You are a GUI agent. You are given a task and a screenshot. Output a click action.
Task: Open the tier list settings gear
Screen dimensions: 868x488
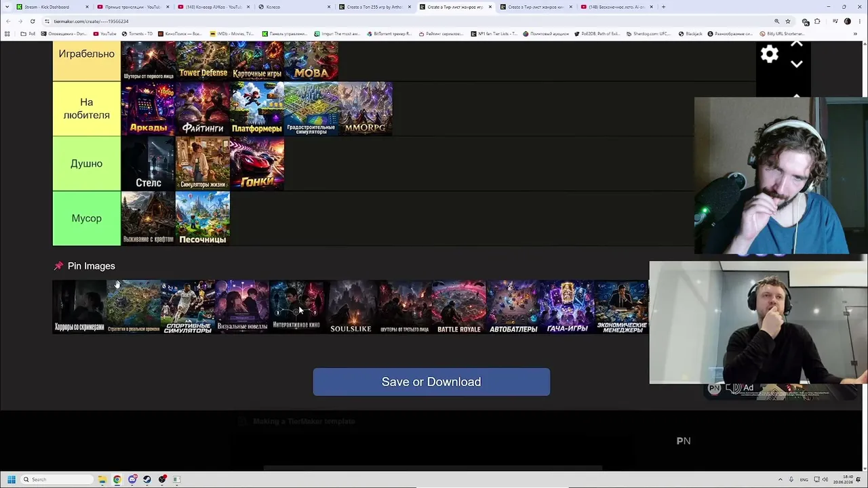point(770,54)
